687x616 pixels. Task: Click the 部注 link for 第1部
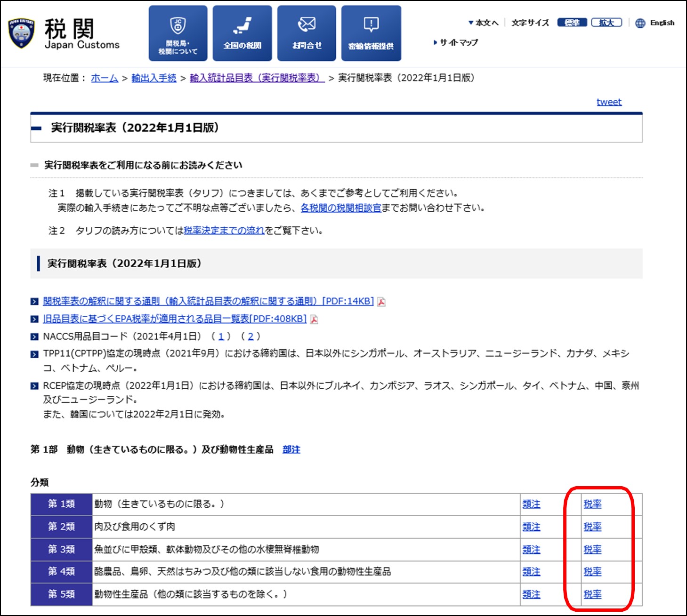pos(291,449)
